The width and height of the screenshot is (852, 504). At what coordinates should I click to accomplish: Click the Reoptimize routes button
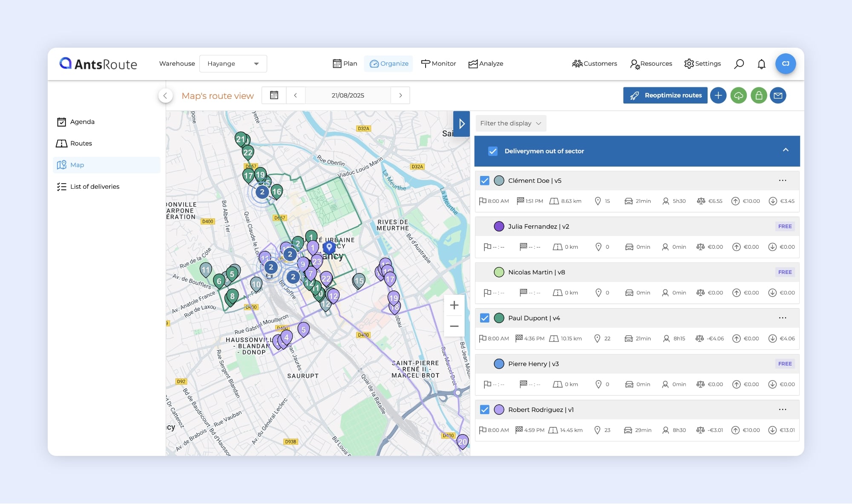click(665, 95)
